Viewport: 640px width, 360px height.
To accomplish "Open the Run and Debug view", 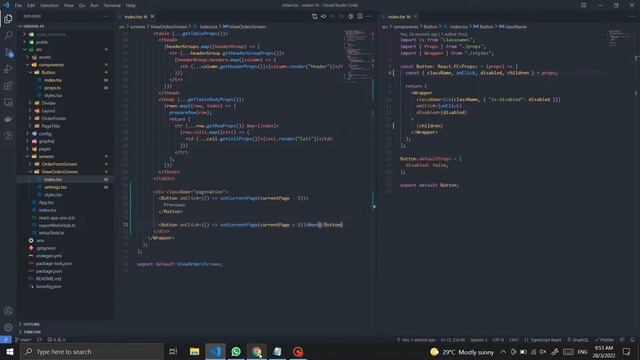I will tap(8, 69).
